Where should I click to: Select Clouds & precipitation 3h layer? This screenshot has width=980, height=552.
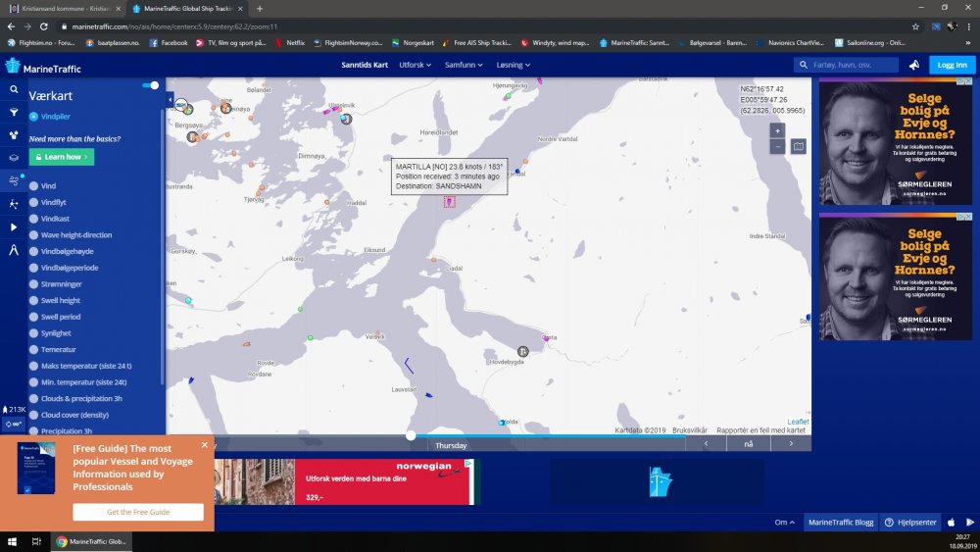(75, 398)
